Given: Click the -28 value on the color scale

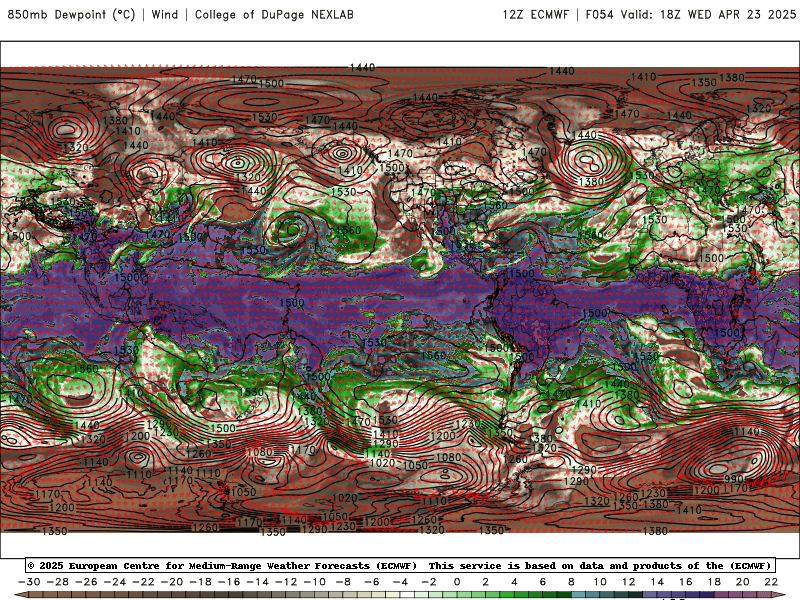Looking at the screenshot, I should (x=58, y=582).
